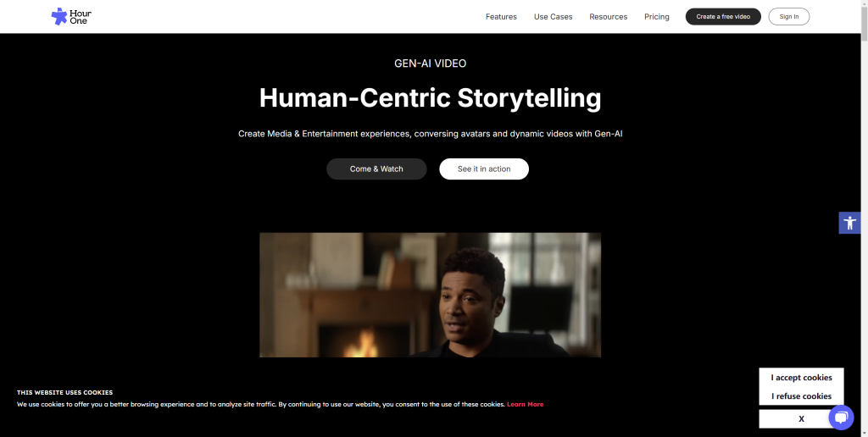
Task: Click the fireplace video thumbnail
Action: click(x=430, y=295)
